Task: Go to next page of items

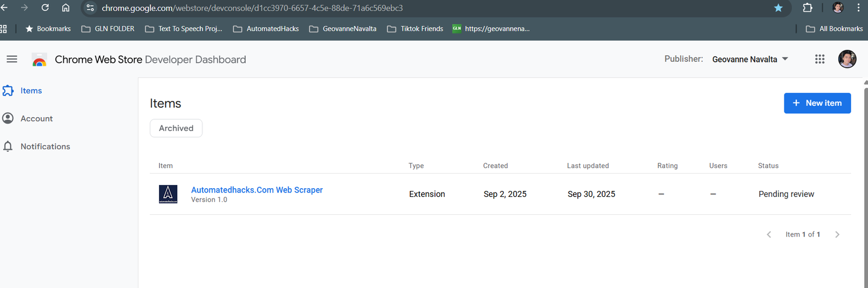Action: click(837, 234)
